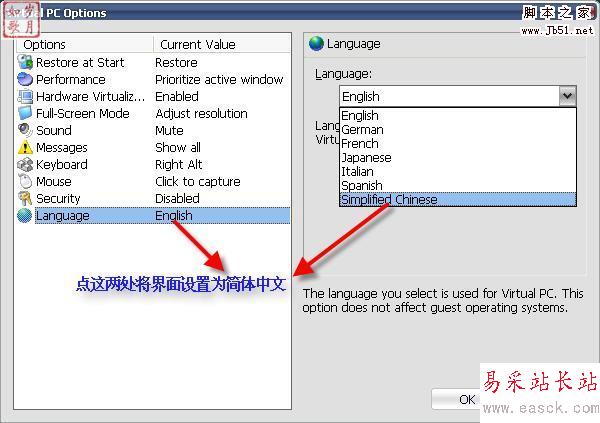Click the 'Restore' value in first row
600x423 pixels.
click(x=176, y=62)
